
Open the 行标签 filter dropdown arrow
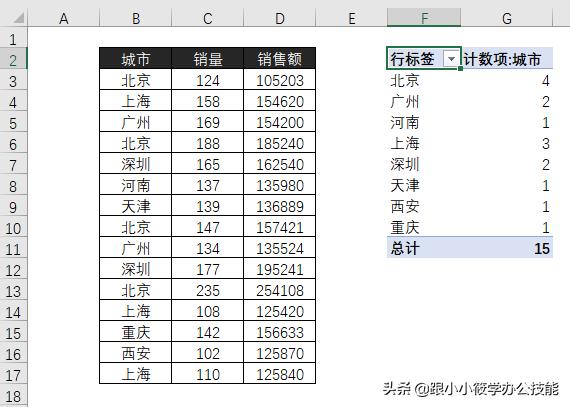pyautogui.click(x=451, y=59)
